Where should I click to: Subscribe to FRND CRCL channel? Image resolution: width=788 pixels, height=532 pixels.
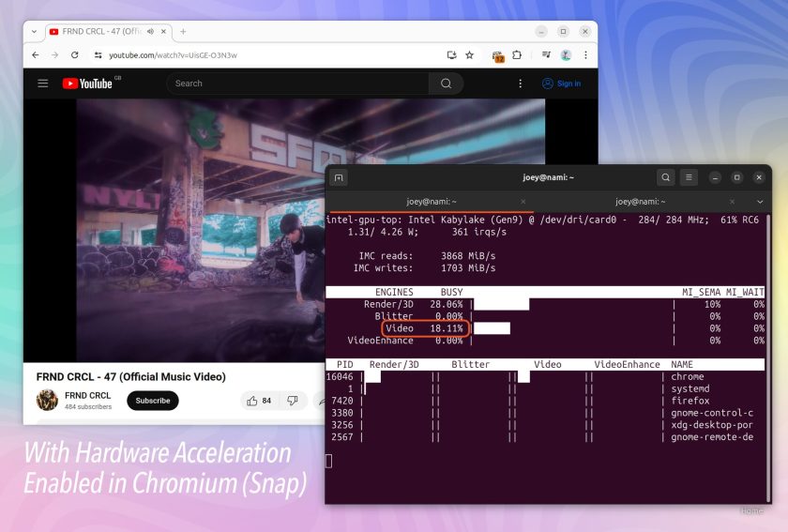click(153, 401)
